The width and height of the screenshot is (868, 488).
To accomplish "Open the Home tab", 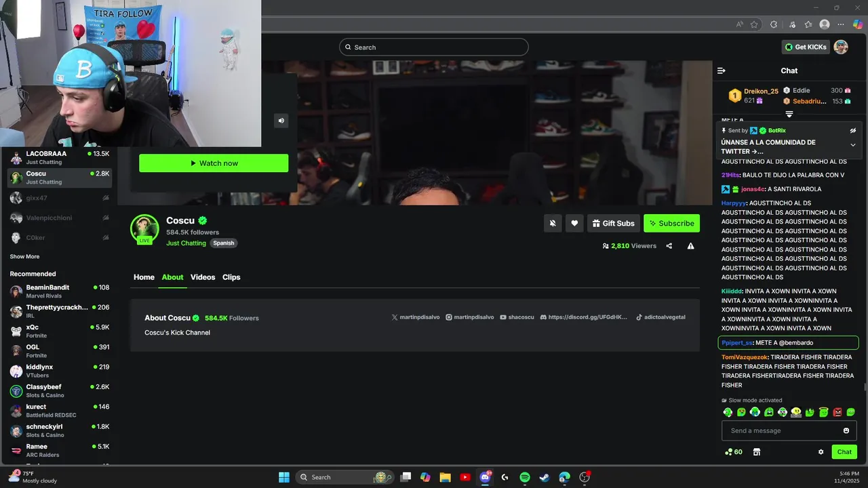I will click(x=144, y=277).
